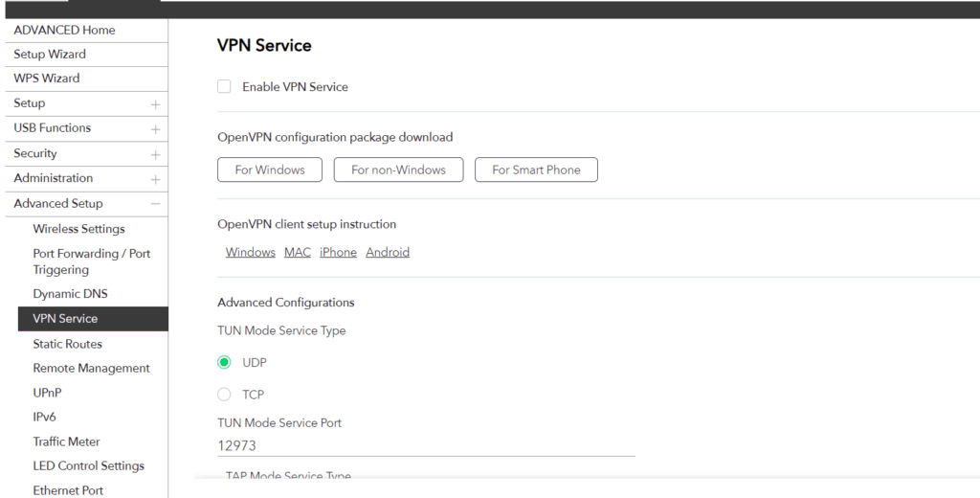
Task: Select UDP for TUN mode
Action: pyautogui.click(x=225, y=363)
